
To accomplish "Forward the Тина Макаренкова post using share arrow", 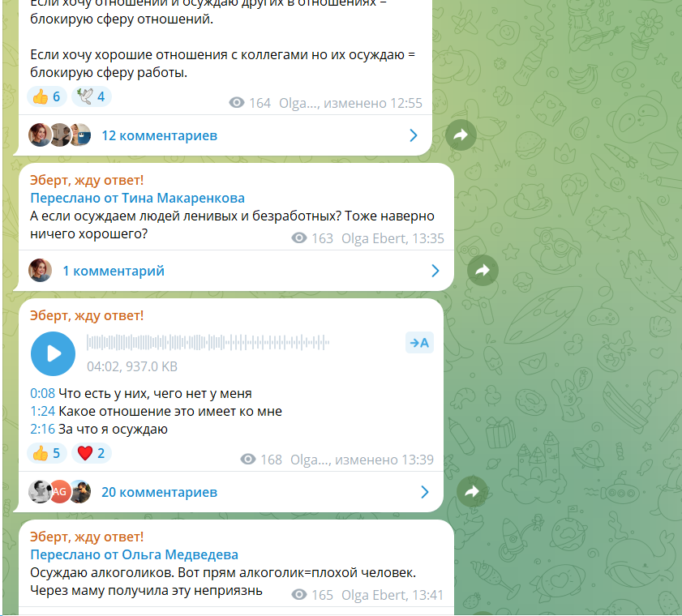I will point(483,271).
